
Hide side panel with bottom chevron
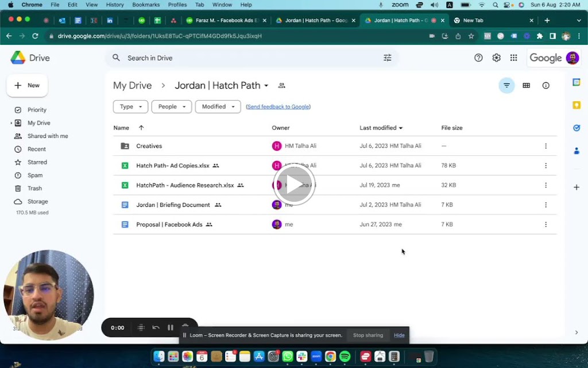click(x=577, y=332)
